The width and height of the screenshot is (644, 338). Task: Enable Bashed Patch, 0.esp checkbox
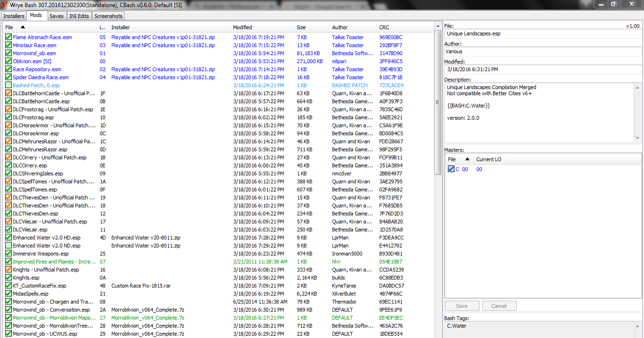(x=8, y=85)
